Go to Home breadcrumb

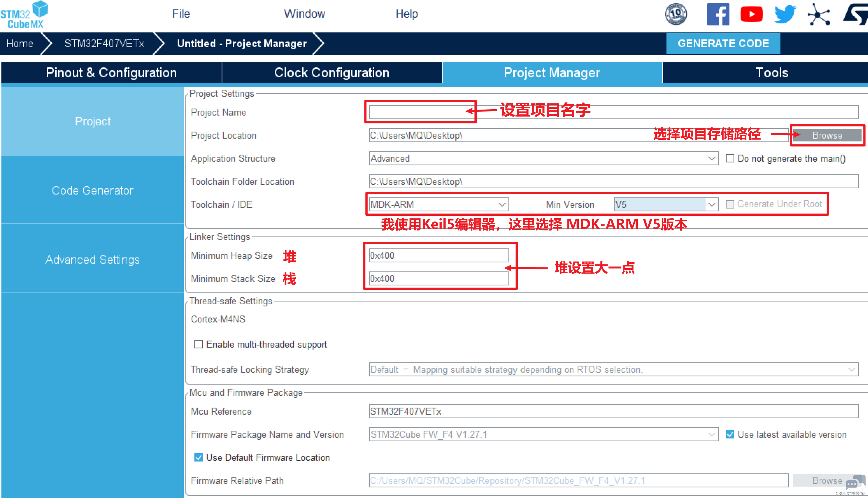coord(20,43)
